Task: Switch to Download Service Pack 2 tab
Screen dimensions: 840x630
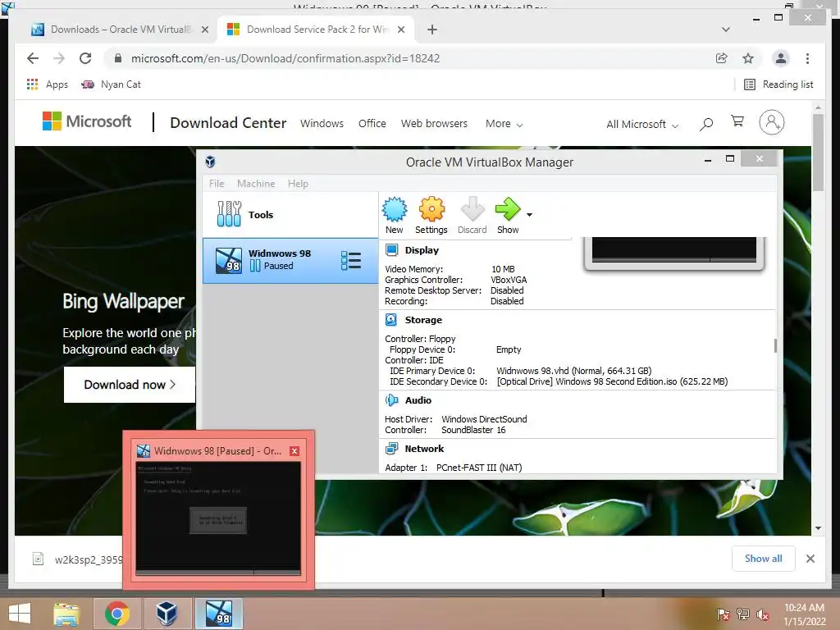Action: 316,30
